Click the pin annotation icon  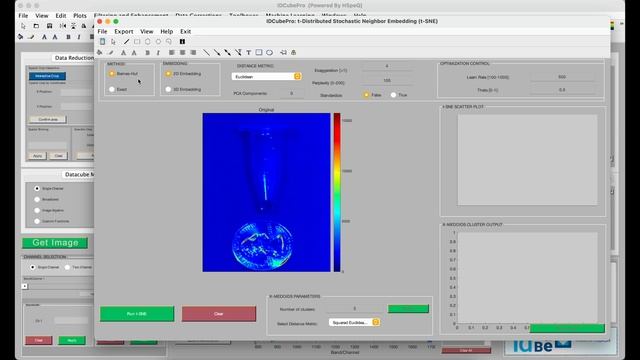pos(283,53)
